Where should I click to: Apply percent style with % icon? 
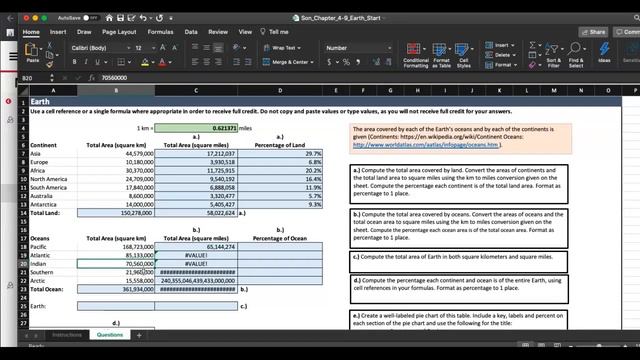coord(346,62)
